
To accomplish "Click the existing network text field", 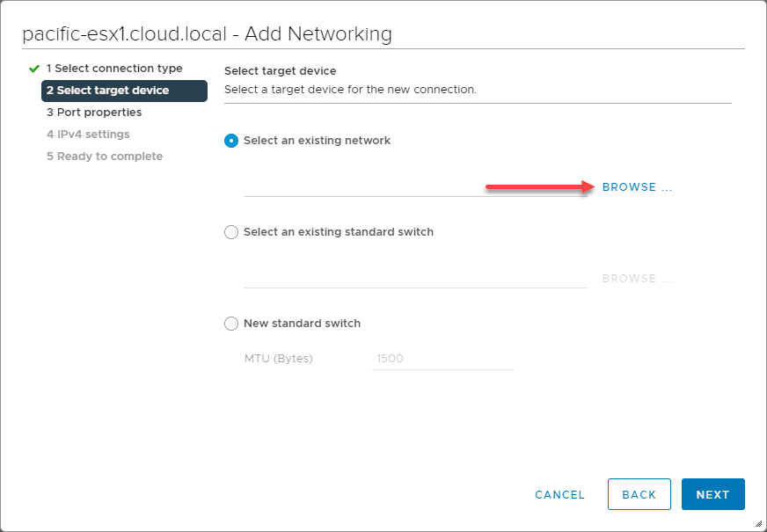I will pyautogui.click(x=415, y=186).
